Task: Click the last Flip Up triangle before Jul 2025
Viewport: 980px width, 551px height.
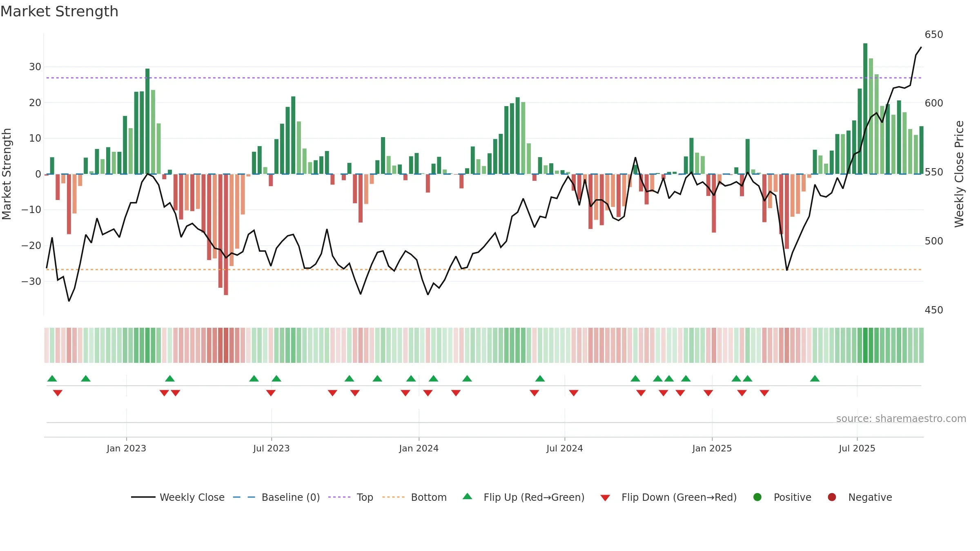Action: [x=815, y=379]
